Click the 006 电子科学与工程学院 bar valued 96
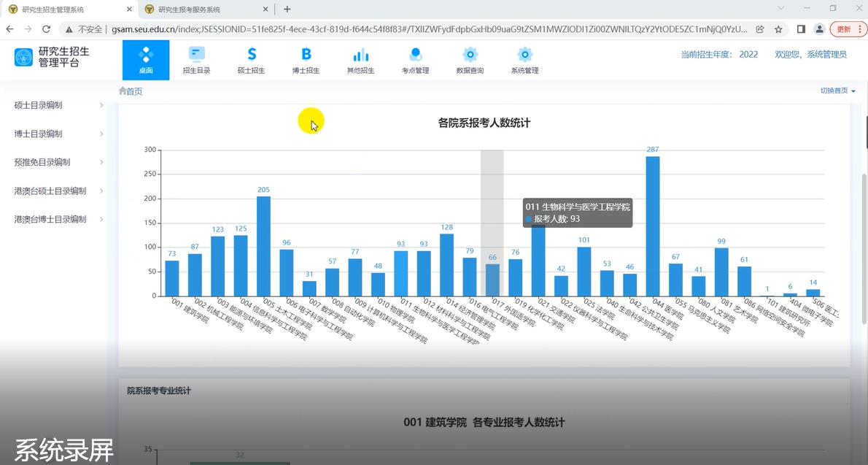This screenshot has width=868, height=465. [287, 273]
